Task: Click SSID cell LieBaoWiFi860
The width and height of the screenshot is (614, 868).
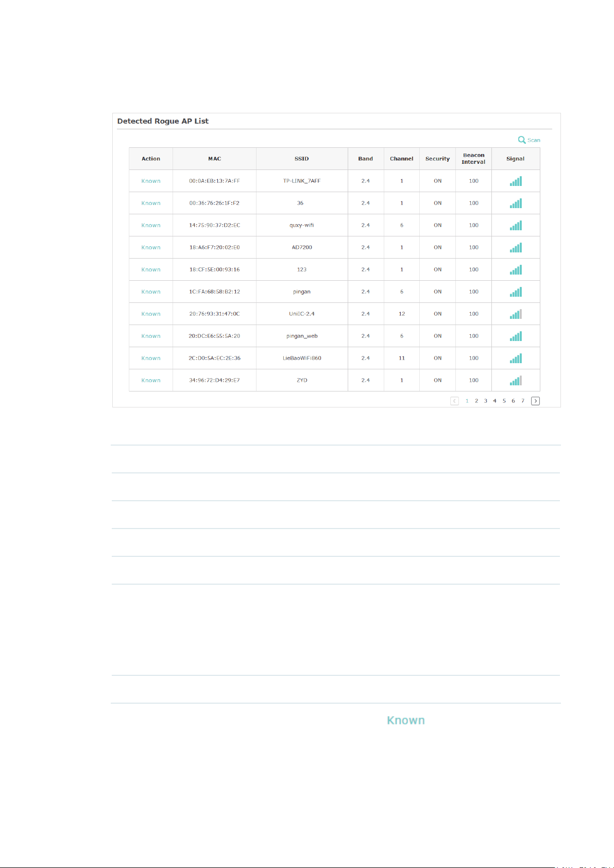Action: (x=302, y=358)
